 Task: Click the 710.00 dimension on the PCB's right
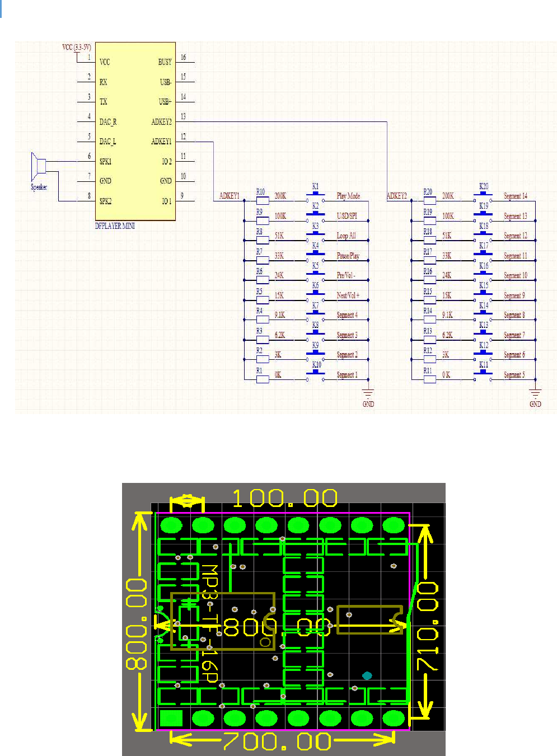428,626
